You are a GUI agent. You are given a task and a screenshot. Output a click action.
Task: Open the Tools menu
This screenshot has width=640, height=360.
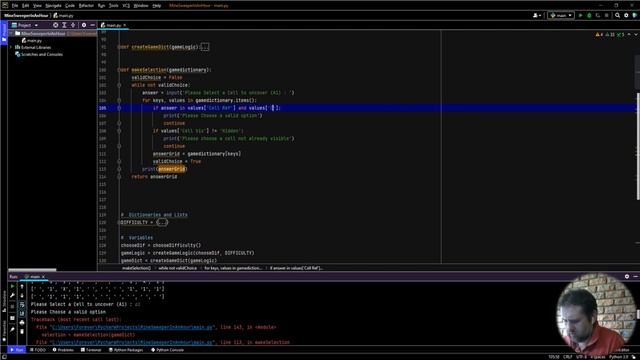pos(113,6)
